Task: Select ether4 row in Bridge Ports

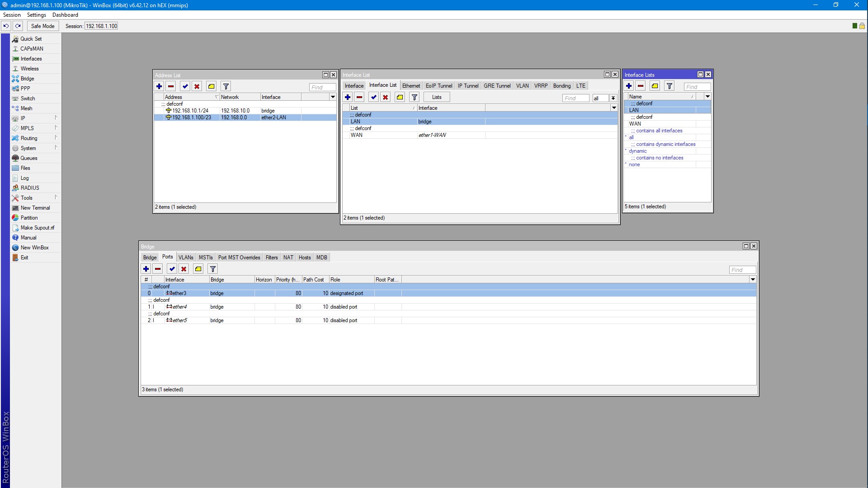Action: pyautogui.click(x=448, y=307)
